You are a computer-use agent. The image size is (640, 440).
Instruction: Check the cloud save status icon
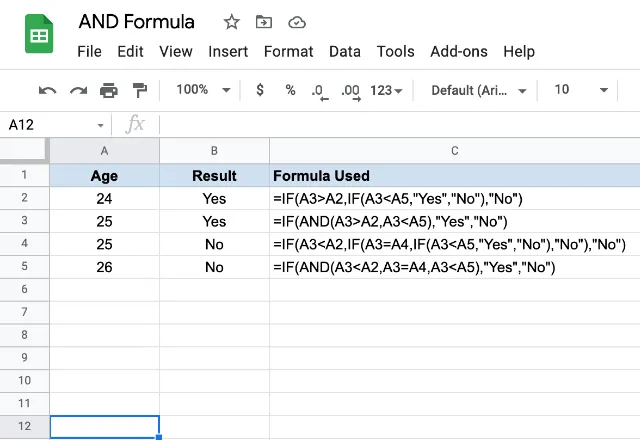[x=297, y=22]
